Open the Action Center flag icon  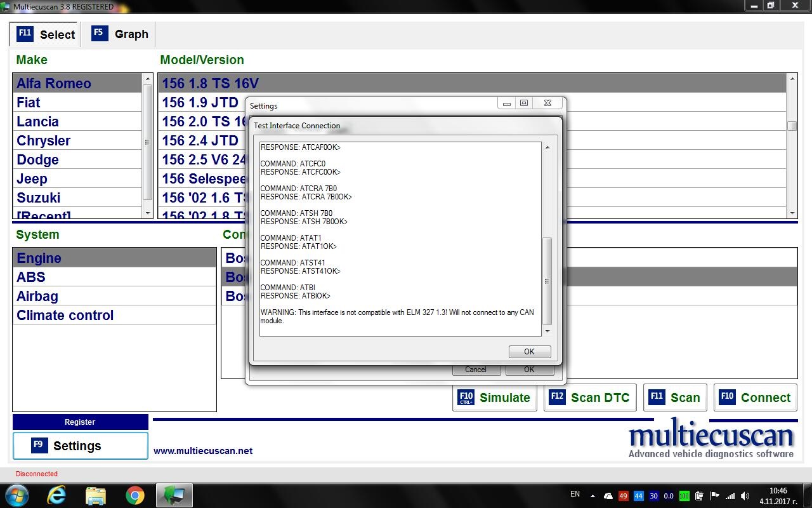715,496
